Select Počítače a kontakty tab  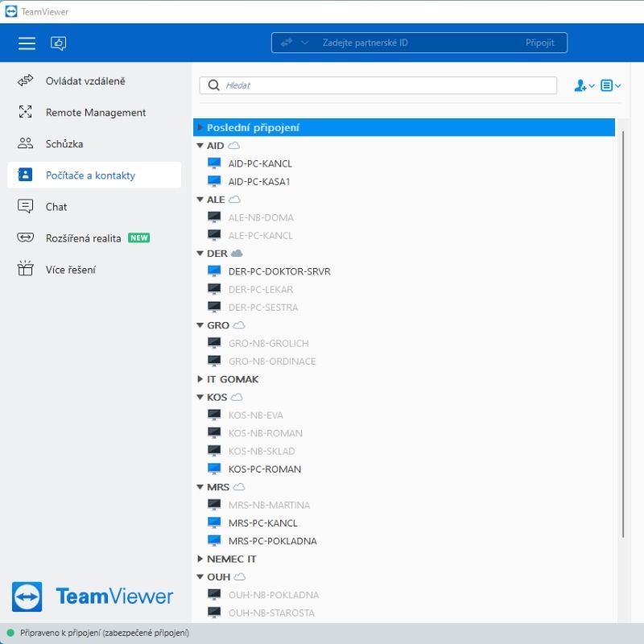click(94, 175)
